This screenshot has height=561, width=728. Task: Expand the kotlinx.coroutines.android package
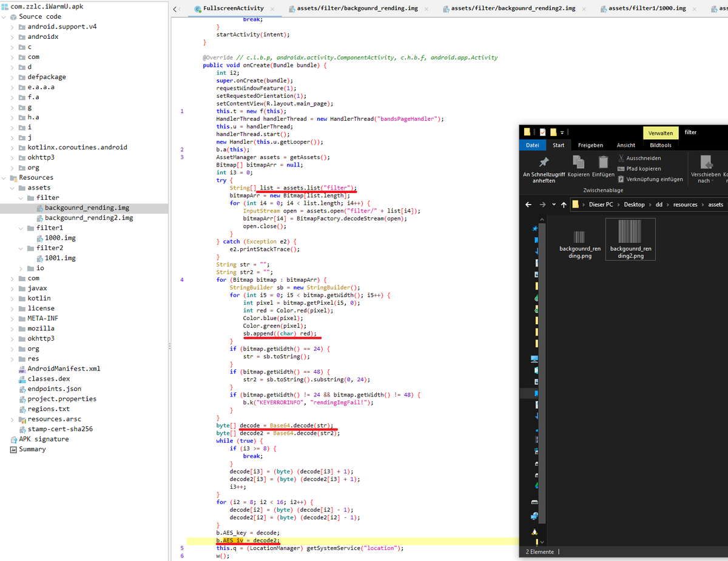[13, 148]
